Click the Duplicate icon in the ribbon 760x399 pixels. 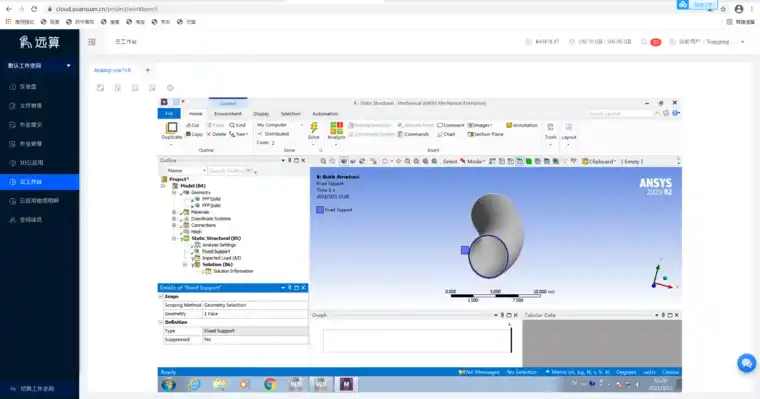pyautogui.click(x=172, y=128)
